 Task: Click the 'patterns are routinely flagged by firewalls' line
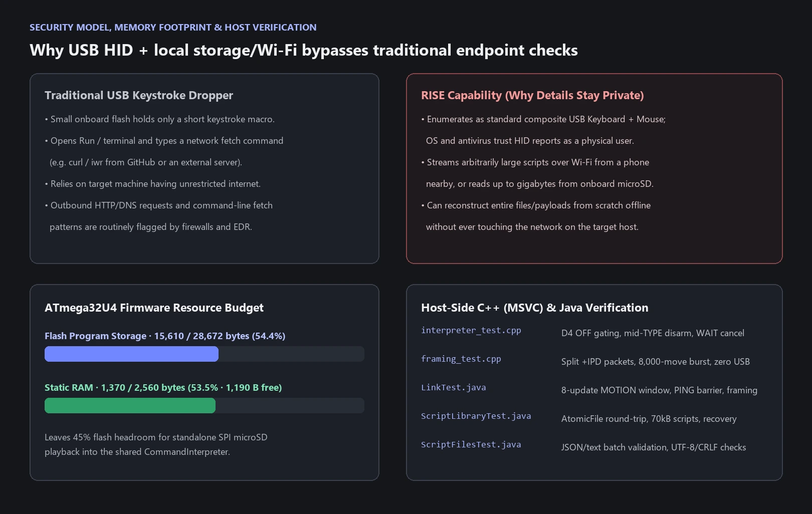[x=151, y=227]
